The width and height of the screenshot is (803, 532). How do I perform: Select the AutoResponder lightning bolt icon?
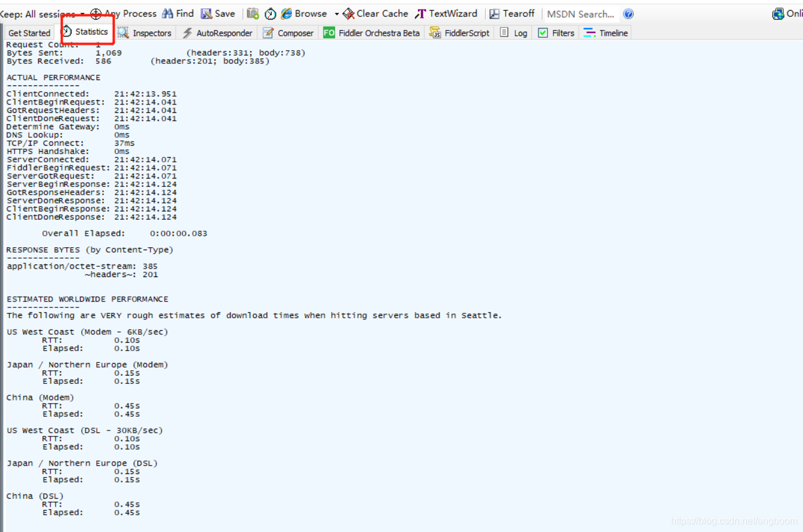pos(187,33)
